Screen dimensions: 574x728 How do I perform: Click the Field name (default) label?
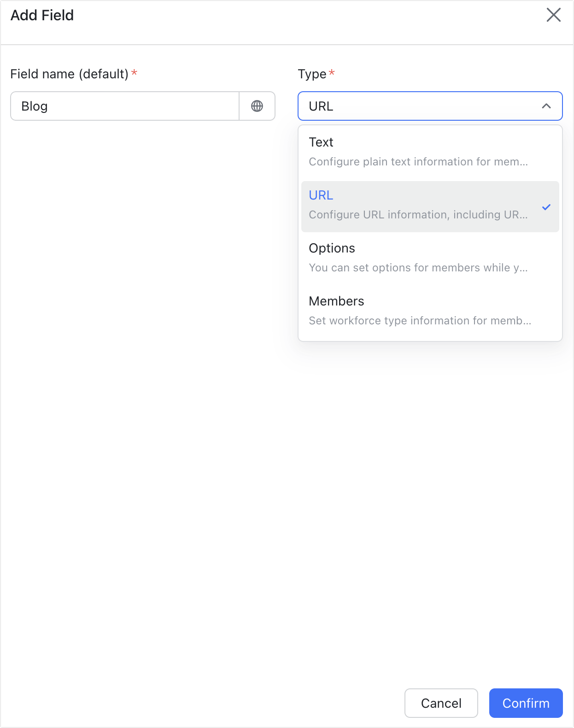pos(69,74)
